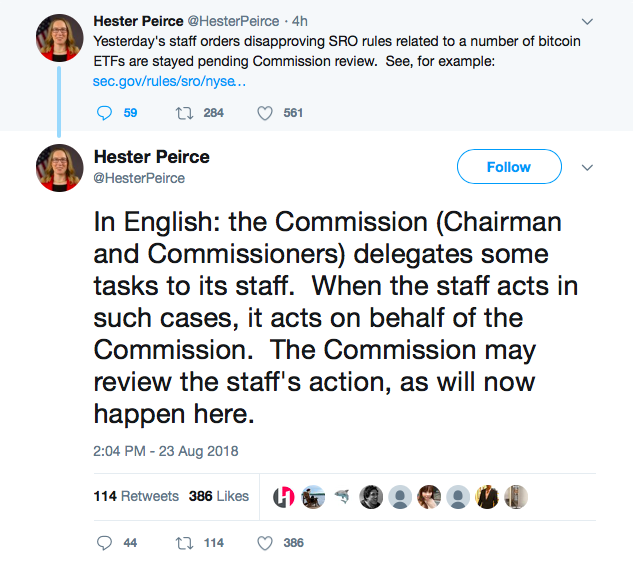Screen dimensions: 633x579
Task: Open the Hester Peirce name in top tweet
Action: [140, 21]
